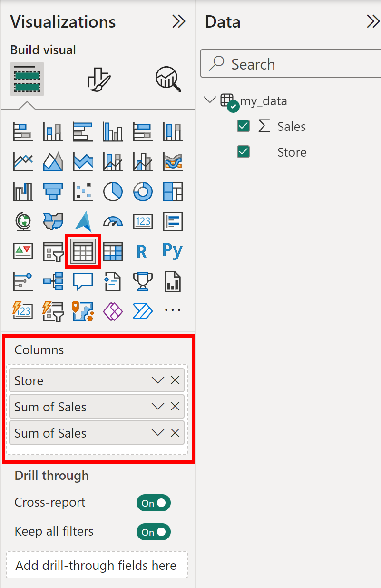Add the Paginated report visual
The height and width of the screenshot is (588, 381).
pyautogui.click(x=173, y=281)
